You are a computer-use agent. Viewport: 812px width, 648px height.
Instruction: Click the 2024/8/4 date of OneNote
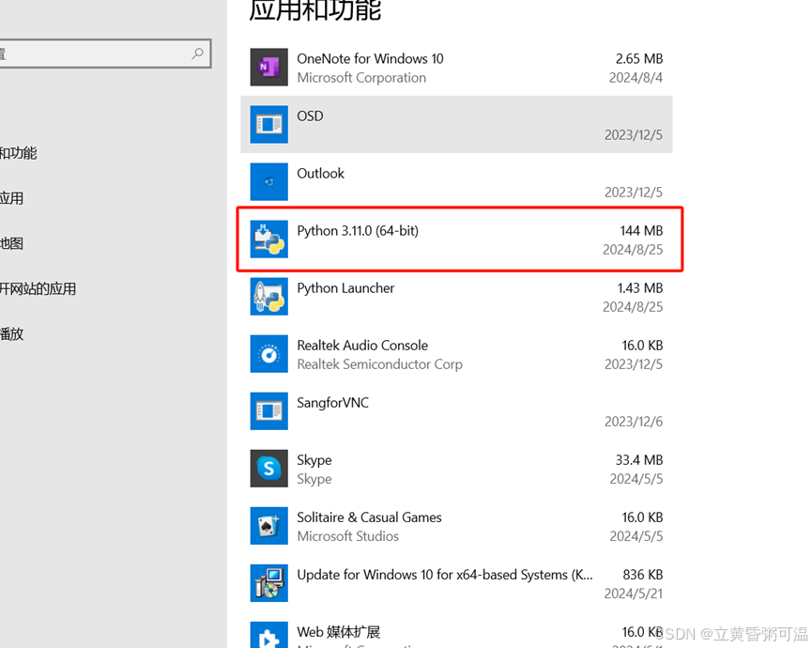pyautogui.click(x=636, y=78)
